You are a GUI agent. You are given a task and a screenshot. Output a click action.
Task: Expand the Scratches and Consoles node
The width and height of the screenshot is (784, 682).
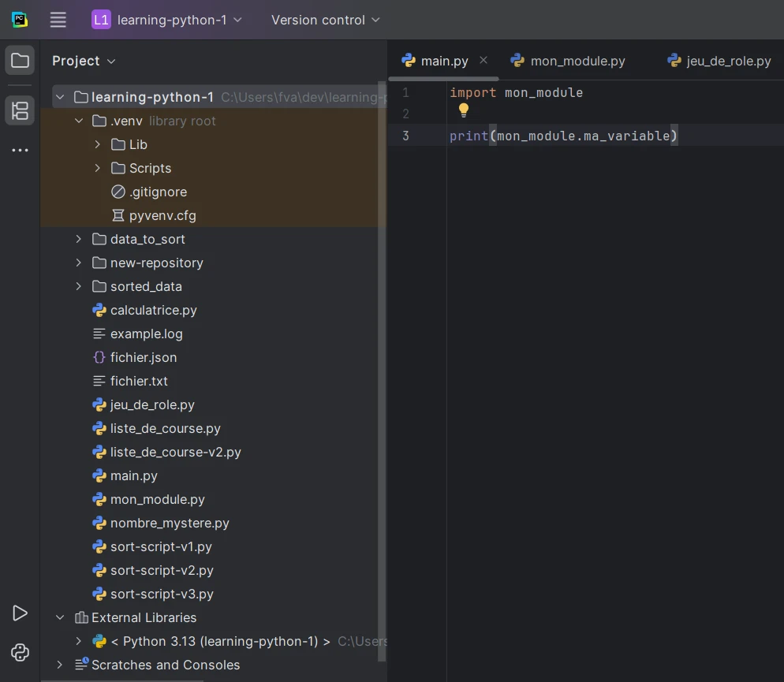point(60,665)
